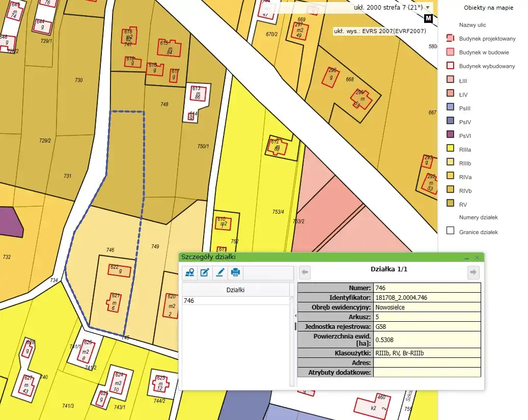Image resolution: width=528 pixels, height=420 pixels.
Task: Close the Szczegóły działki dialog
Action: click(477, 258)
